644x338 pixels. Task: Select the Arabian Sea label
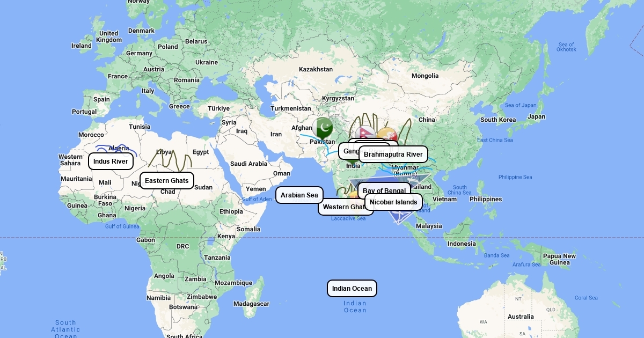pos(299,195)
